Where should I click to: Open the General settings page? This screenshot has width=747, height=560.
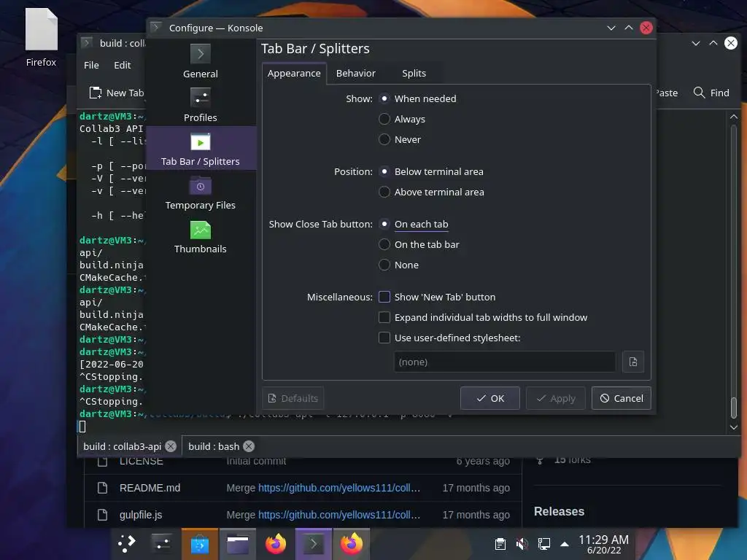click(x=200, y=61)
